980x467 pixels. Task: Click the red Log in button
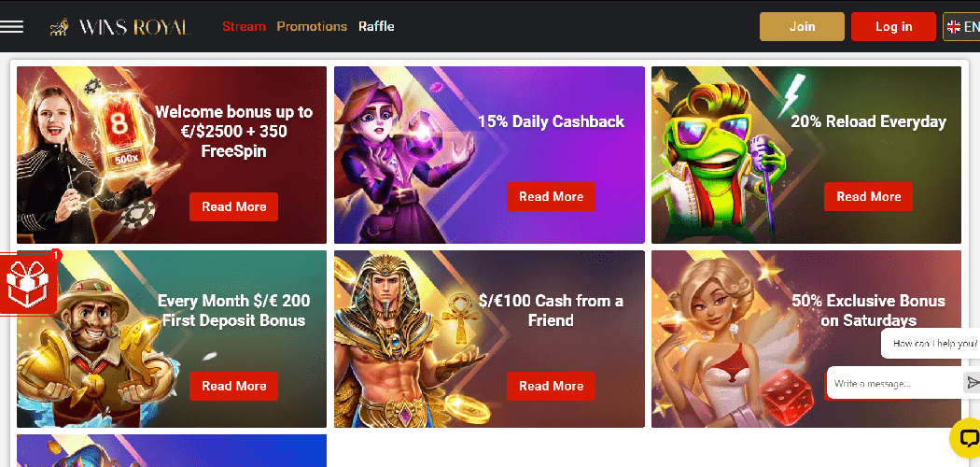(x=893, y=26)
